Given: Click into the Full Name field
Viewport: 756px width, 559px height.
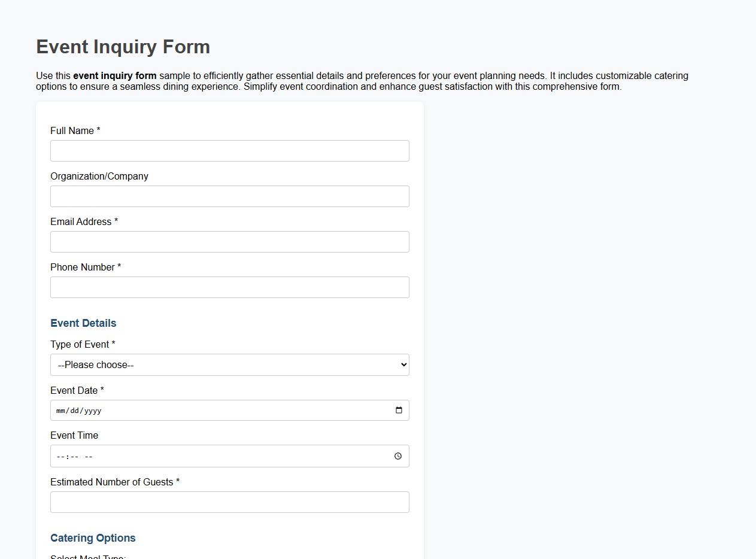Looking at the screenshot, I should 229,150.
